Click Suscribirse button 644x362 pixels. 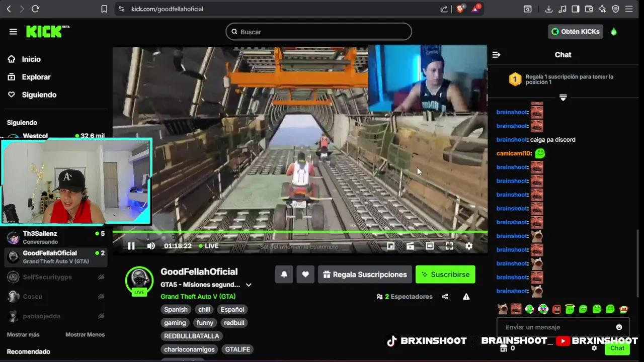(x=445, y=275)
